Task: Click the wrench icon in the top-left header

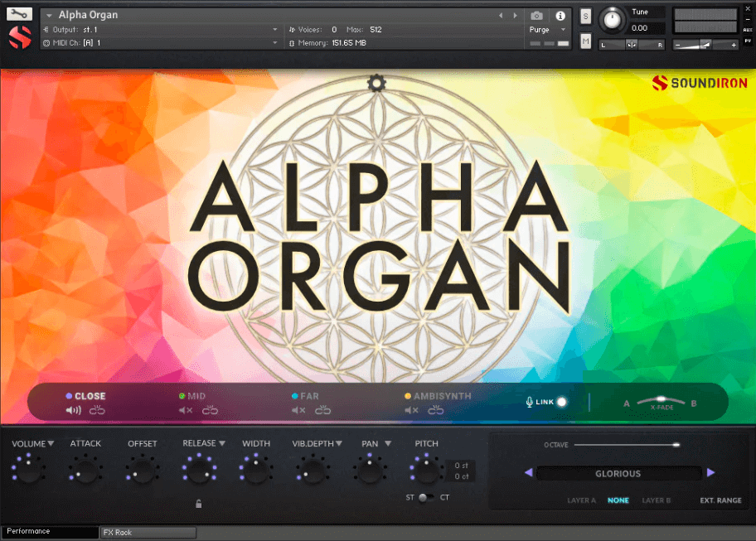Action: point(18,13)
